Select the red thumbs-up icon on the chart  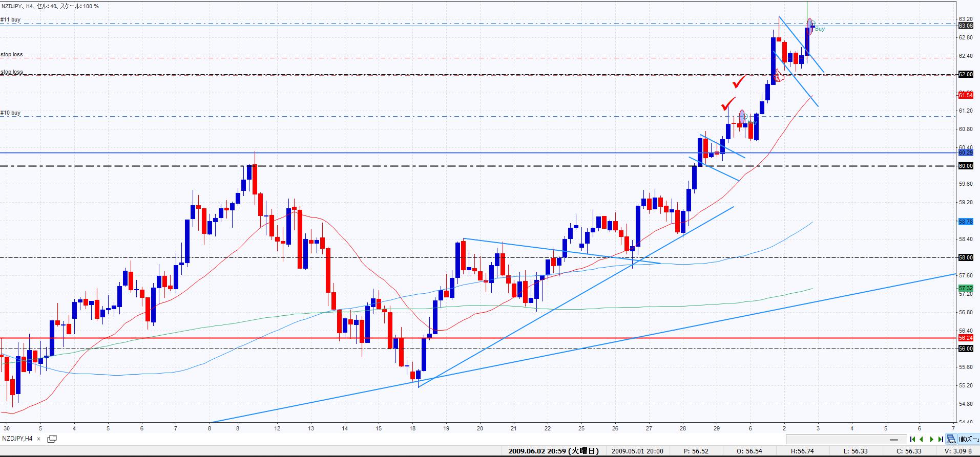[x=778, y=77]
